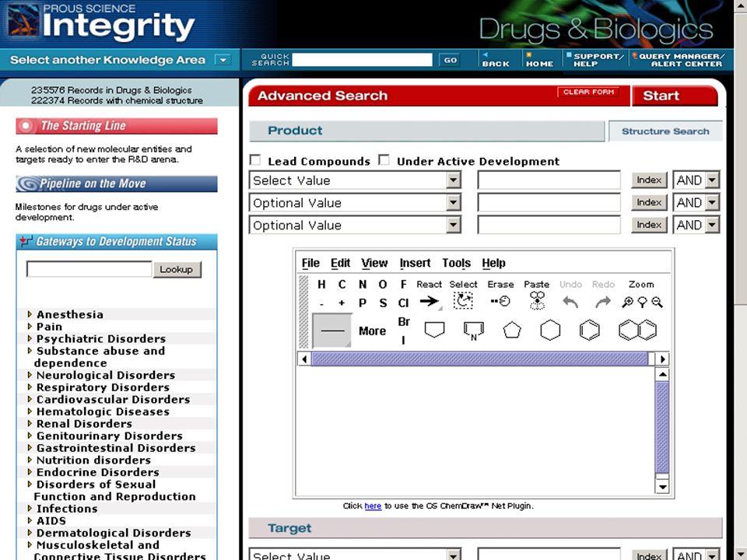
Task: Zoom out with magnifier minus icon
Action: pos(658,303)
